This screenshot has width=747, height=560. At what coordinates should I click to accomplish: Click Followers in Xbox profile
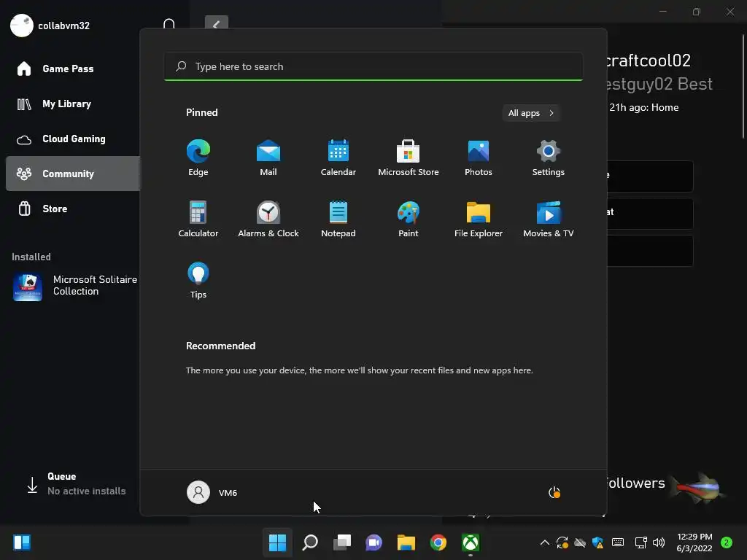tap(635, 483)
